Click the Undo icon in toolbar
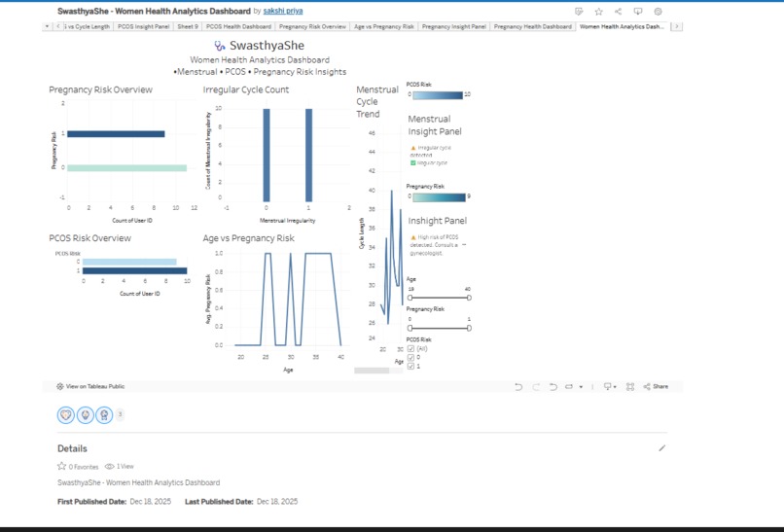This screenshot has height=532, width=784. (x=518, y=386)
